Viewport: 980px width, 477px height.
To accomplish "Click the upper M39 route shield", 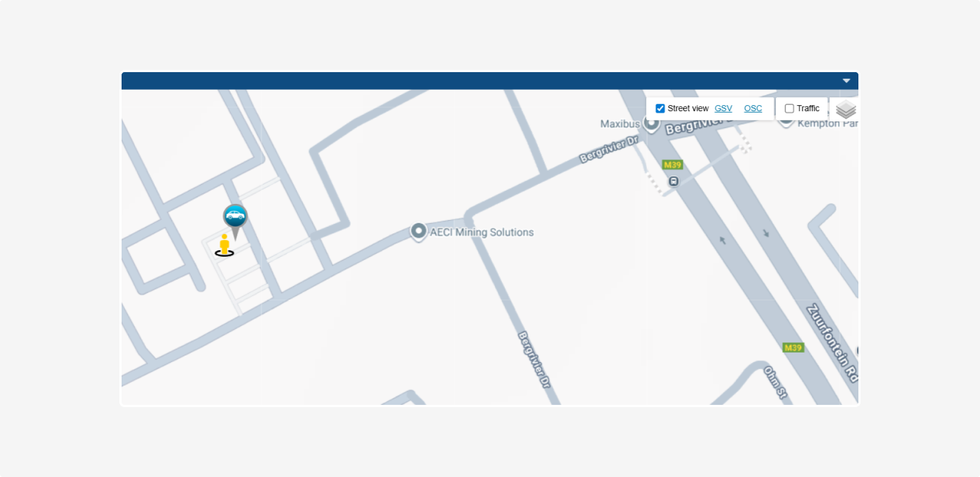I will pos(672,164).
